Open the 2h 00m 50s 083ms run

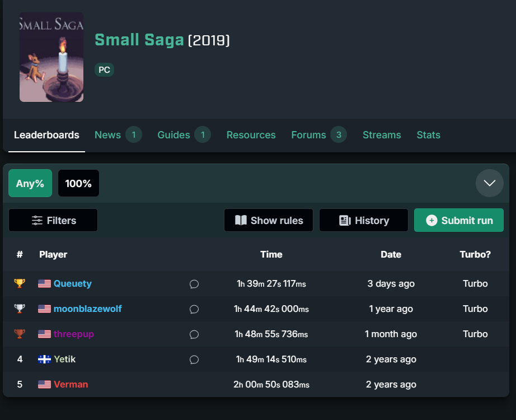pyautogui.click(x=271, y=384)
